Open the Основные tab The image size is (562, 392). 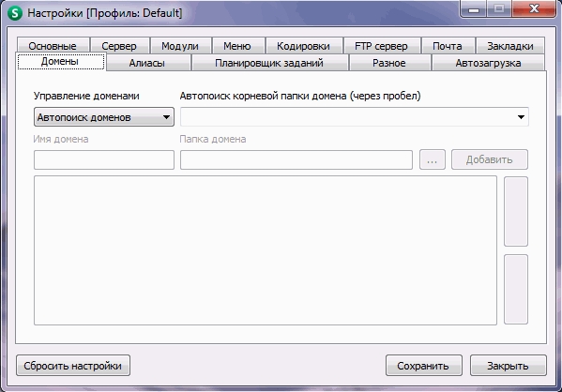point(53,46)
